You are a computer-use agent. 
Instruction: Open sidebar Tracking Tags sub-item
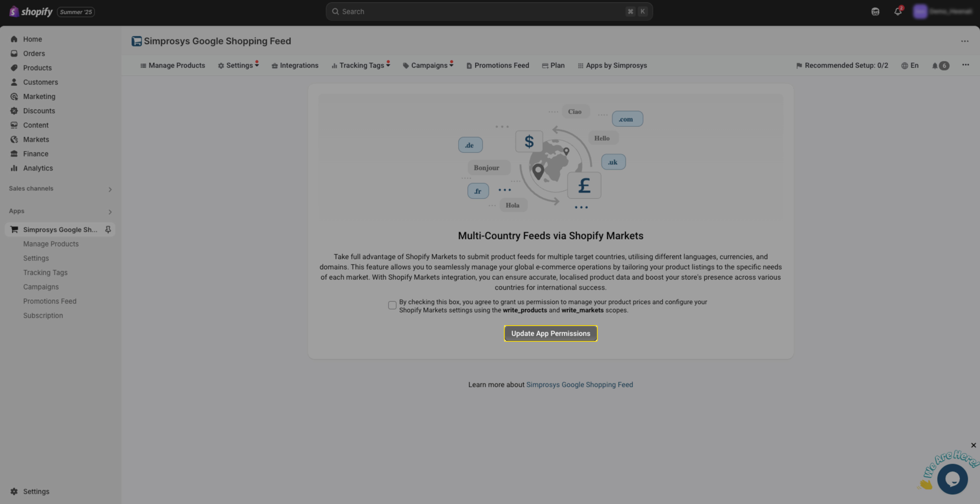point(45,273)
